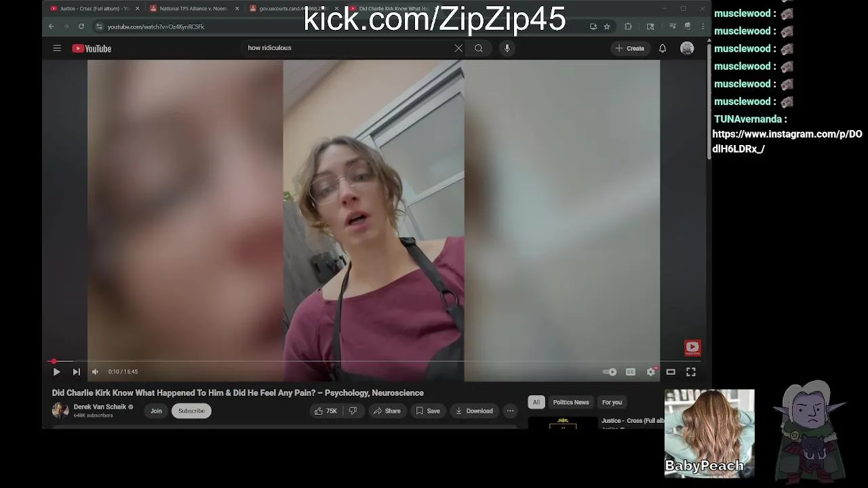The width and height of the screenshot is (868, 488).
Task: Click the 648K subscribers text
Action: (x=93, y=415)
